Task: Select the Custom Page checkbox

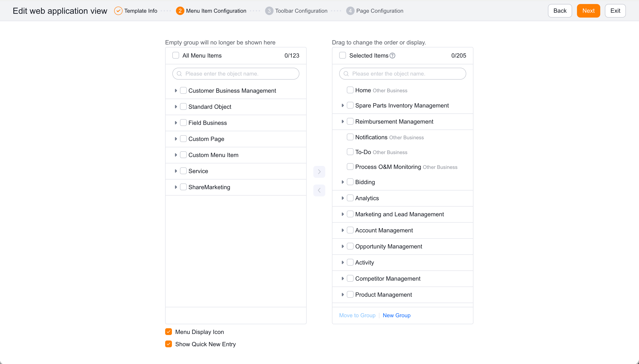Action: [183, 139]
